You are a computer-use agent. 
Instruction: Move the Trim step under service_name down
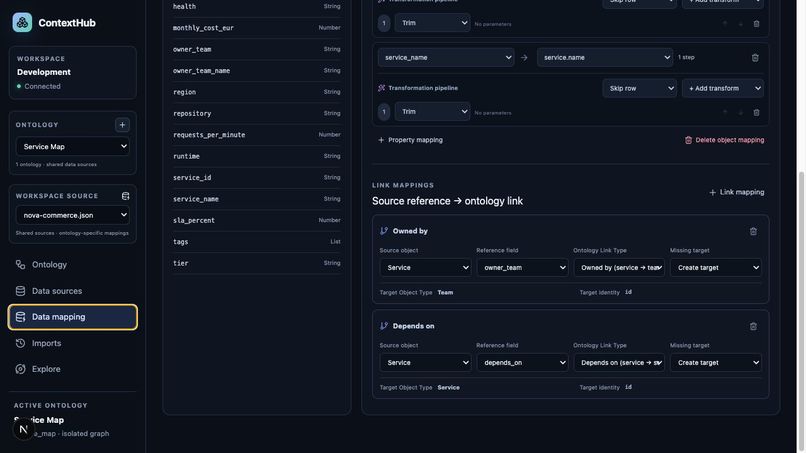[x=741, y=112]
